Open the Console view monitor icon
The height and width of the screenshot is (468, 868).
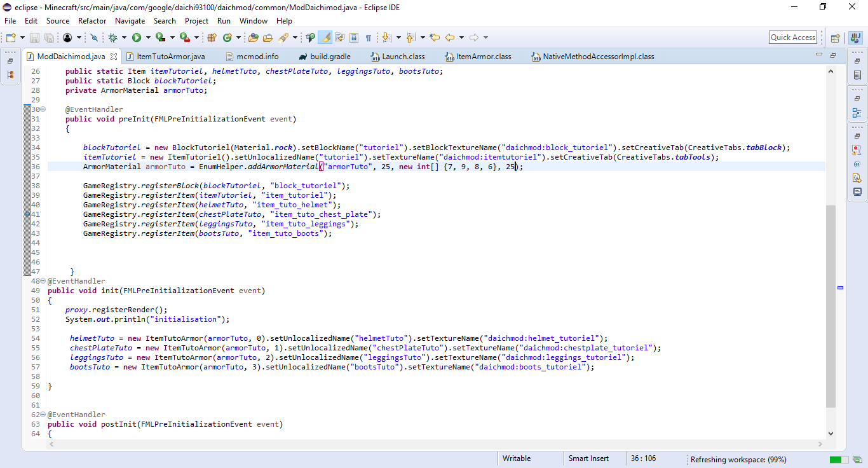(857, 191)
